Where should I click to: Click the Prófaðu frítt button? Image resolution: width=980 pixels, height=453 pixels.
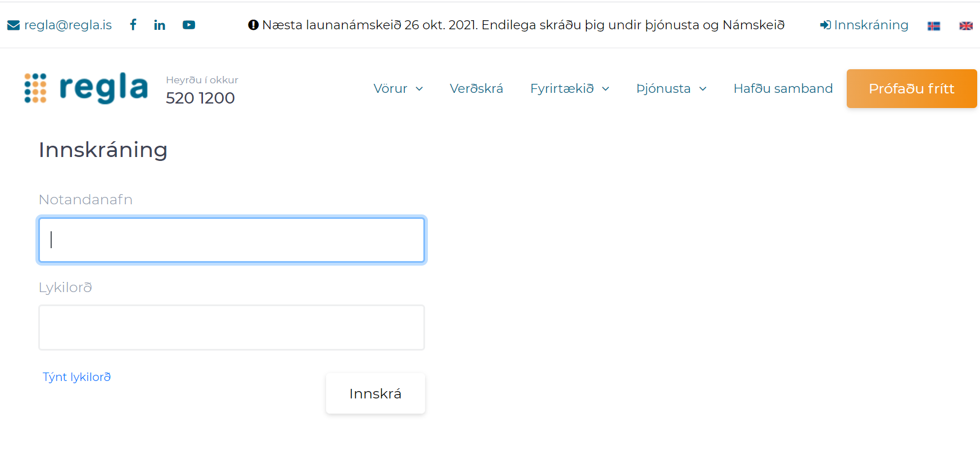tap(911, 88)
